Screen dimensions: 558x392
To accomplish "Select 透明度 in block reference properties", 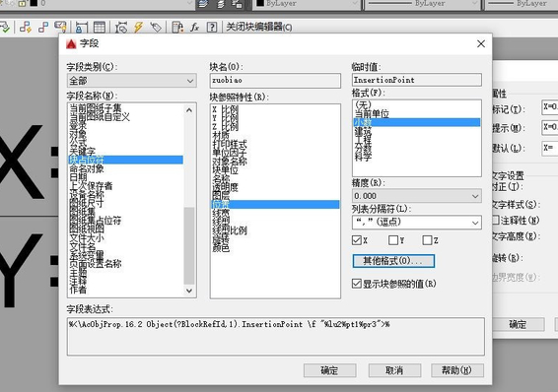I will coord(225,187).
